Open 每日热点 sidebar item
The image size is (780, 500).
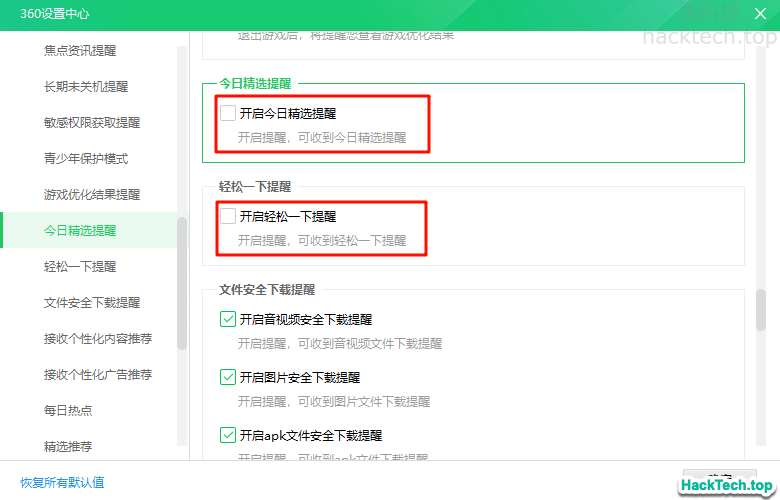(x=68, y=411)
